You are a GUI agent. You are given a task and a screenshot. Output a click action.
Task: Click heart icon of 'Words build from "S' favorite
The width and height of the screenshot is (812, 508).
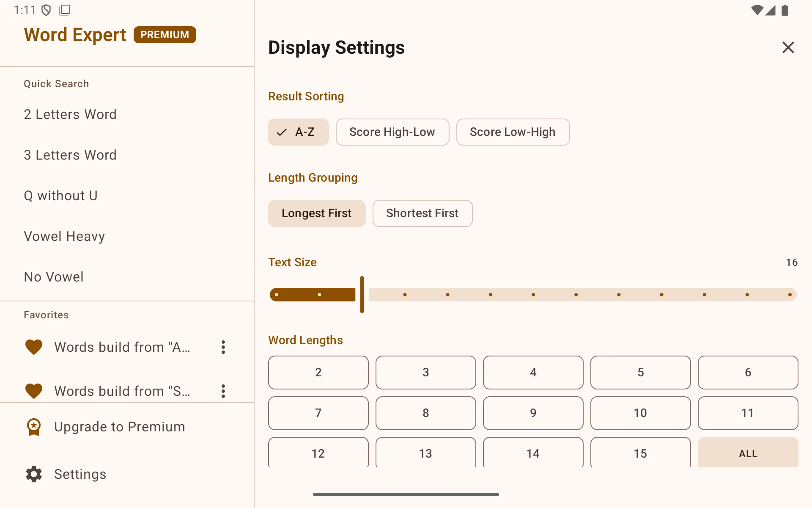(x=34, y=391)
